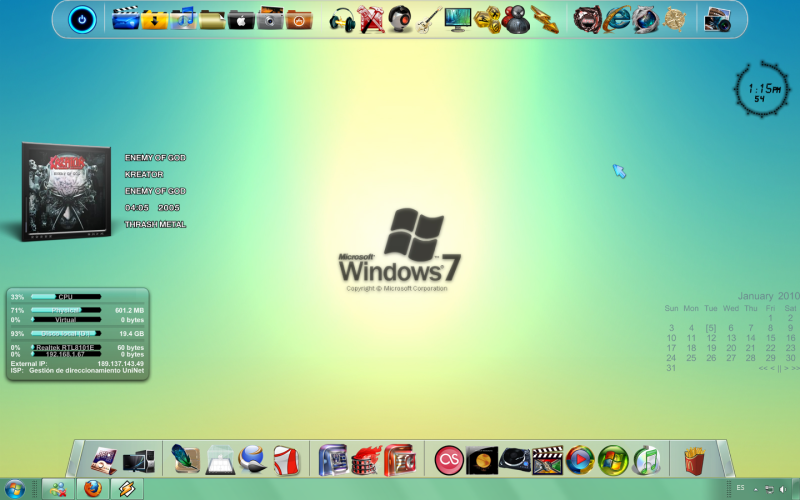This screenshot has width=800, height=500.
Task: Click the January 2010 calendar heading
Action: 768,296
